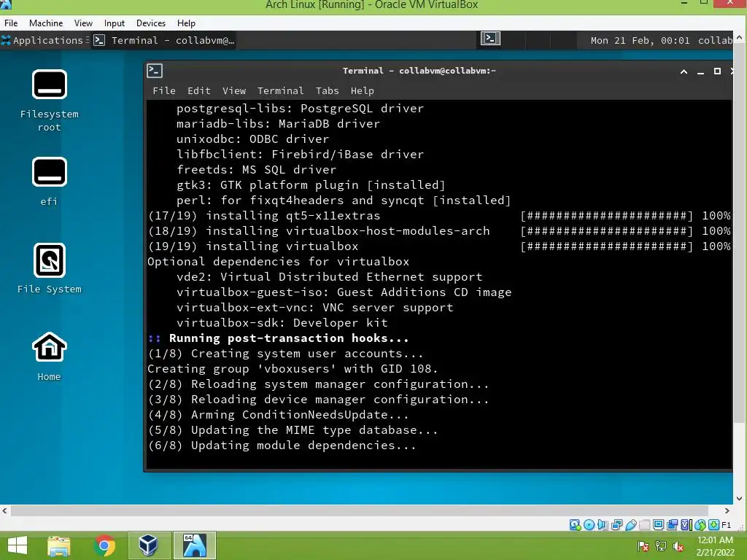Click the hard disk activity status icon
This screenshot has width=747, height=560.
pyautogui.click(x=575, y=525)
